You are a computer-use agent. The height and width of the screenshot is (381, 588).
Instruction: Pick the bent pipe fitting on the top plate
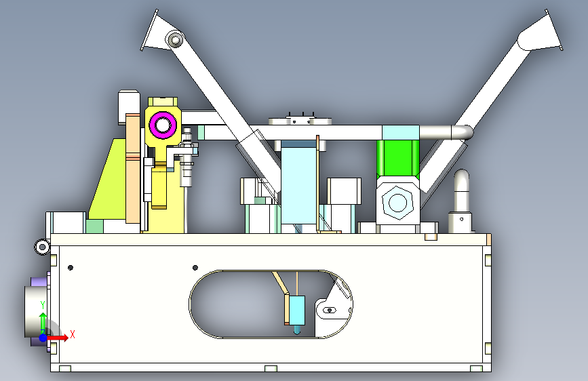(x=462, y=201)
